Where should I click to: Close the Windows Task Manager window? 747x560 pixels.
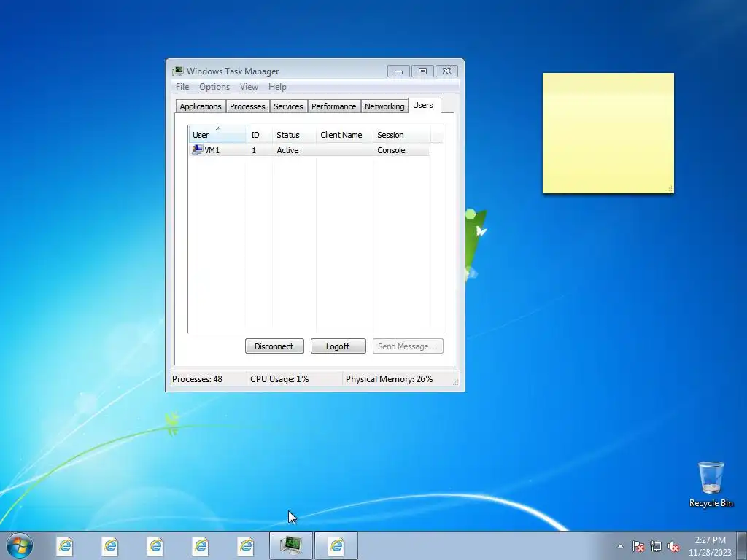pos(447,71)
